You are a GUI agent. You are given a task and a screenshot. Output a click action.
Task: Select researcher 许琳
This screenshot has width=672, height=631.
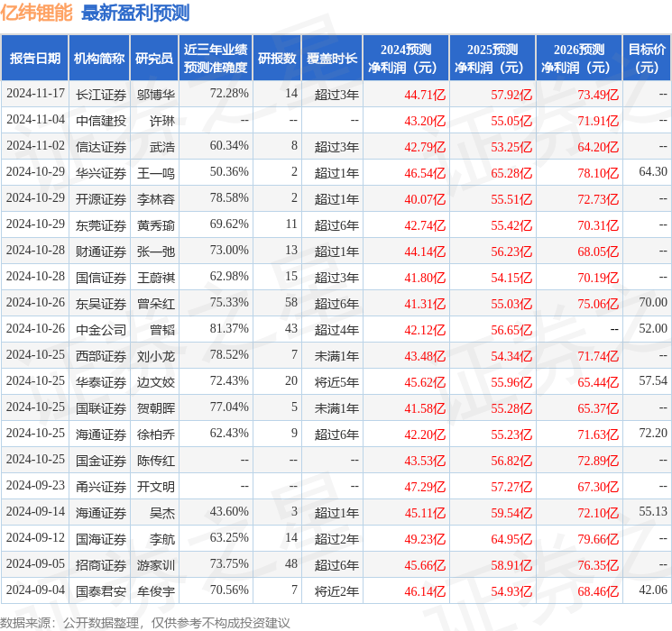pos(162,121)
